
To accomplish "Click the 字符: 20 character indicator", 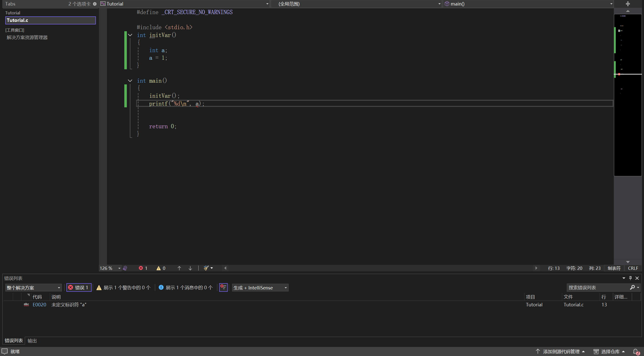I will [574, 268].
